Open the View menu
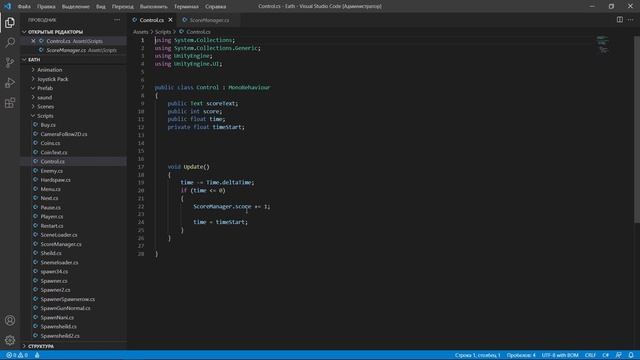The width and height of the screenshot is (640, 360). [101, 7]
